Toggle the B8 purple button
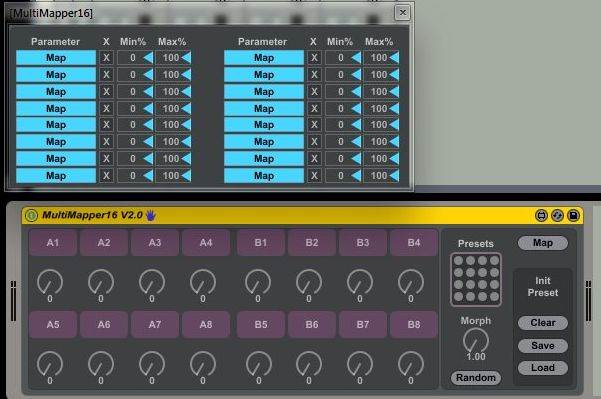The width and height of the screenshot is (601, 399). click(414, 325)
